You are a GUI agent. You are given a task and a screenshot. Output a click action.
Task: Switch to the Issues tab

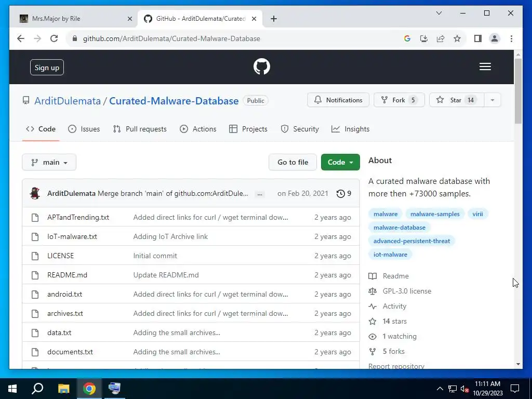click(84, 129)
